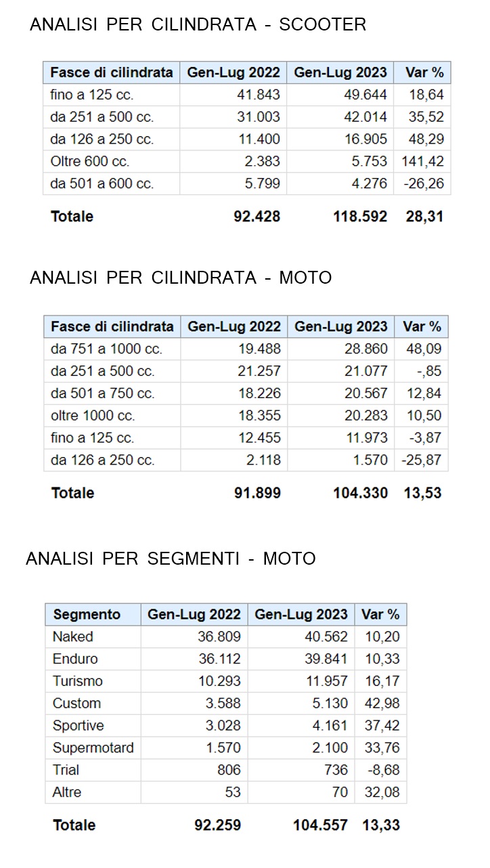The height and width of the screenshot is (868, 490).
Task: Click the 'oltre 1000 cc.' moto row label
Action: click(93, 415)
